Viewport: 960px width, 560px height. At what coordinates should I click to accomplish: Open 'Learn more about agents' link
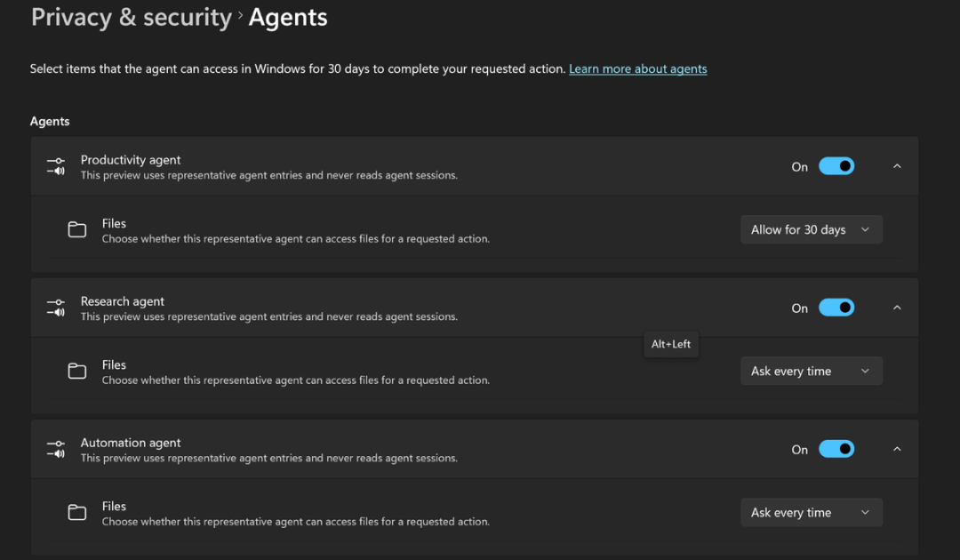click(x=638, y=69)
